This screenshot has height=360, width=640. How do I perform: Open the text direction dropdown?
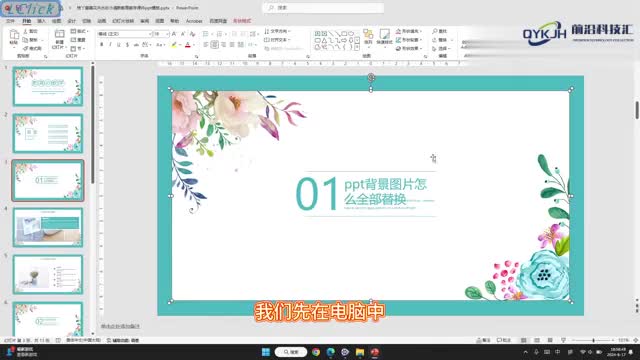[278, 31]
